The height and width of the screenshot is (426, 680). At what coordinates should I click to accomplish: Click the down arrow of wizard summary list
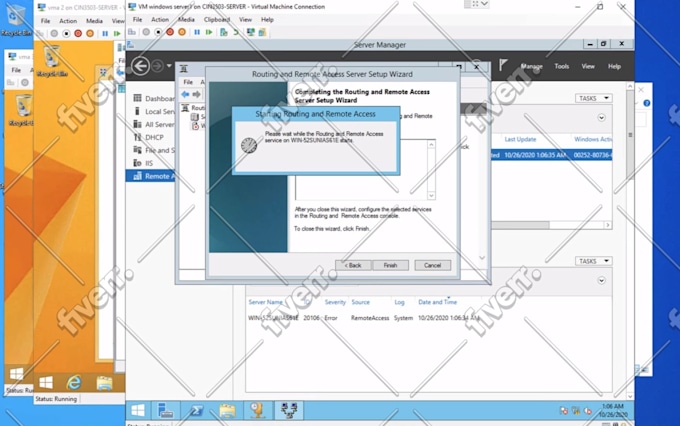click(x=431, y=196)
